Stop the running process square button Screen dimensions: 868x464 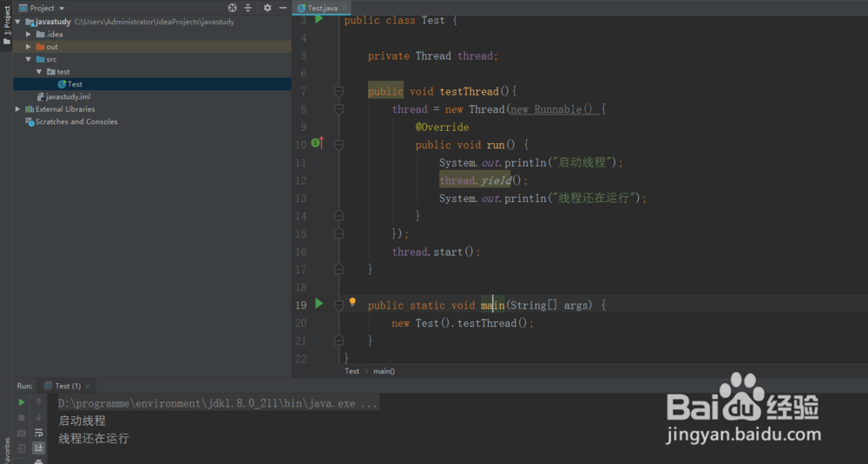click(21, 417)
